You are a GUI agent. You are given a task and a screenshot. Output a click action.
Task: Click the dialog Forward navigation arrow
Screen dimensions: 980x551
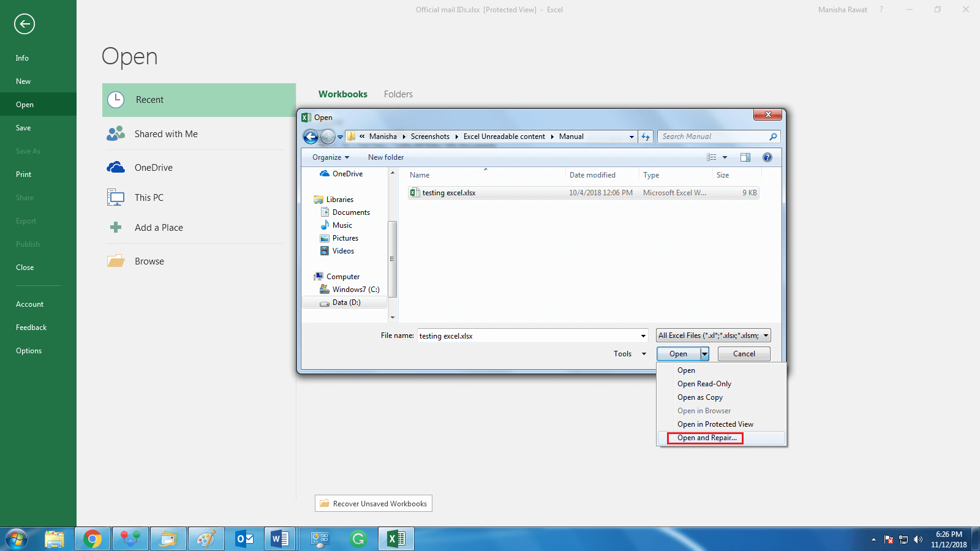pyautogui.click(x=328, y=137)
